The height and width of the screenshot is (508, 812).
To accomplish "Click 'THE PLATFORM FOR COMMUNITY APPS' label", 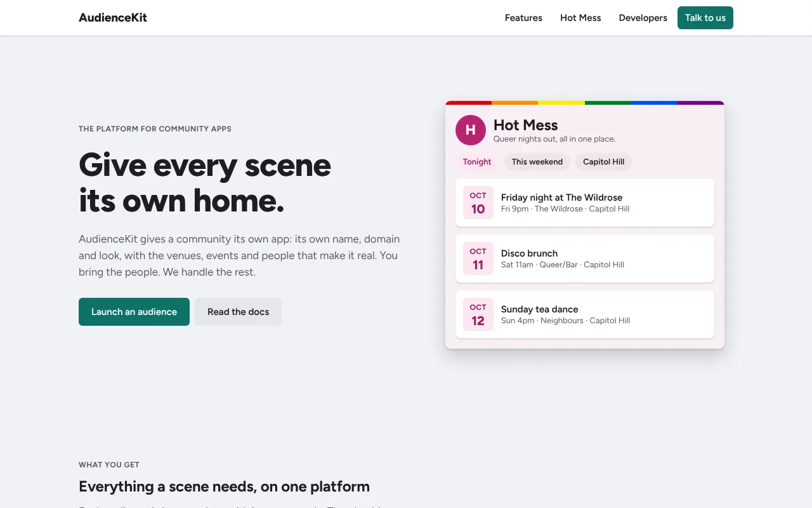I will tap(155, 129).
